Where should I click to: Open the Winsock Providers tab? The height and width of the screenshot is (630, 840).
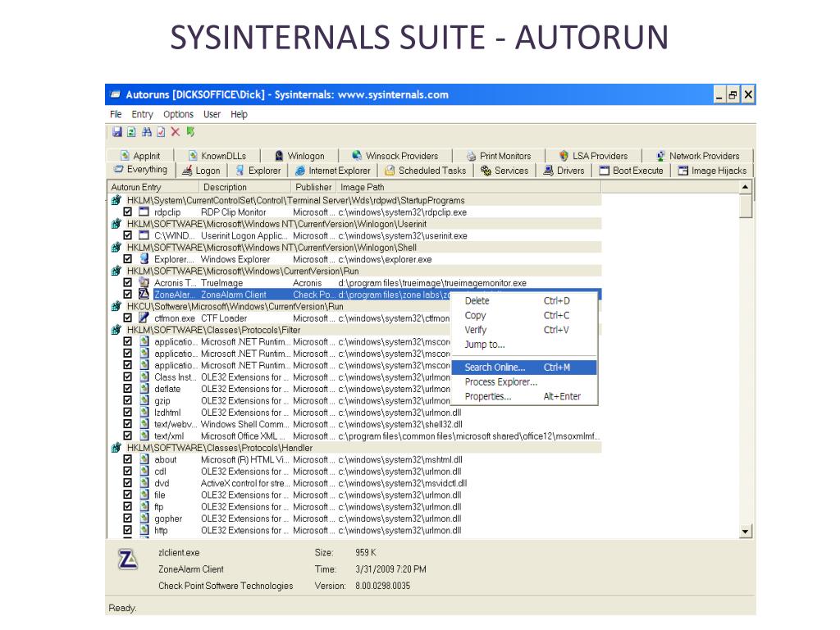pyautogui.click(x=395, y=156)
